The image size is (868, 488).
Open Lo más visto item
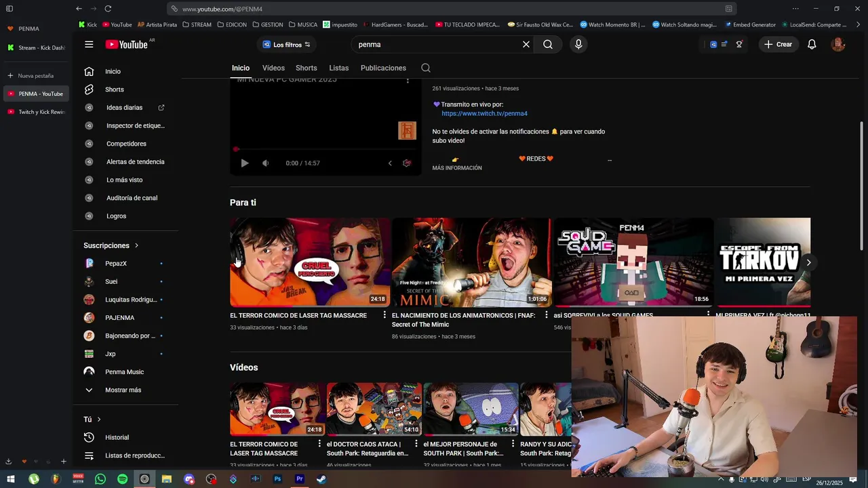pyautogui.click(x=126, y=180)
